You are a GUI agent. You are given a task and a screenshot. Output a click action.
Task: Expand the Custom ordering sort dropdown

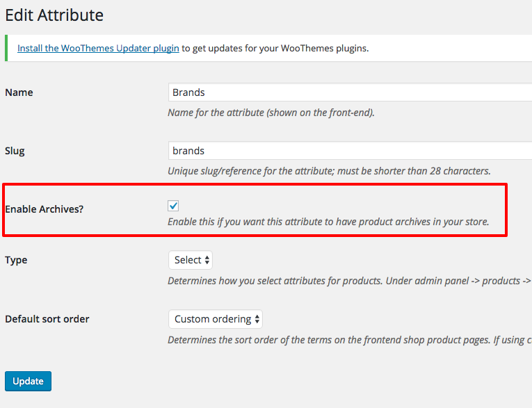[x=216, y=319]
